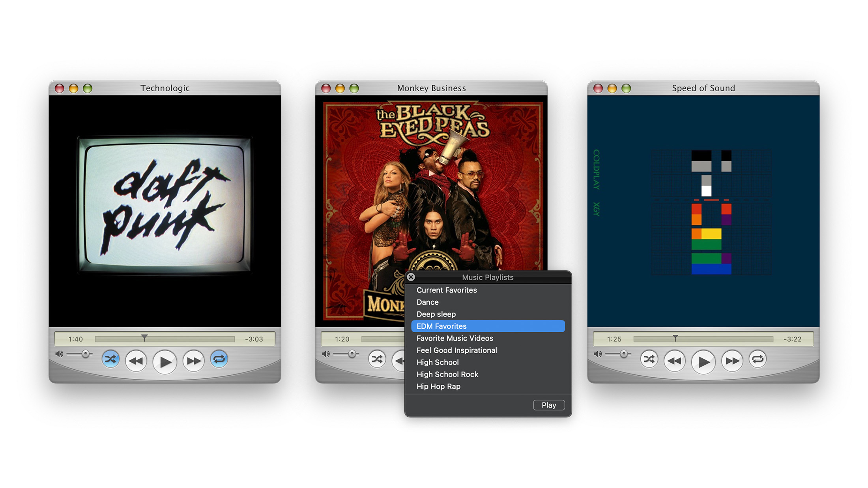Toggle repeat in the Technologic player
Viewport: 868px width, 488px height.
point(219,359)
